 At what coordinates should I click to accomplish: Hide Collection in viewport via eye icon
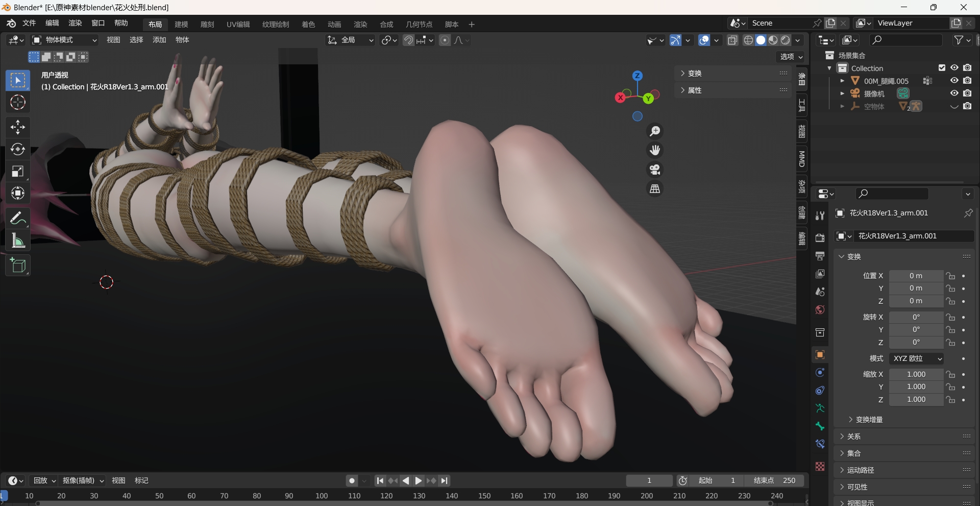coord(954,68)
